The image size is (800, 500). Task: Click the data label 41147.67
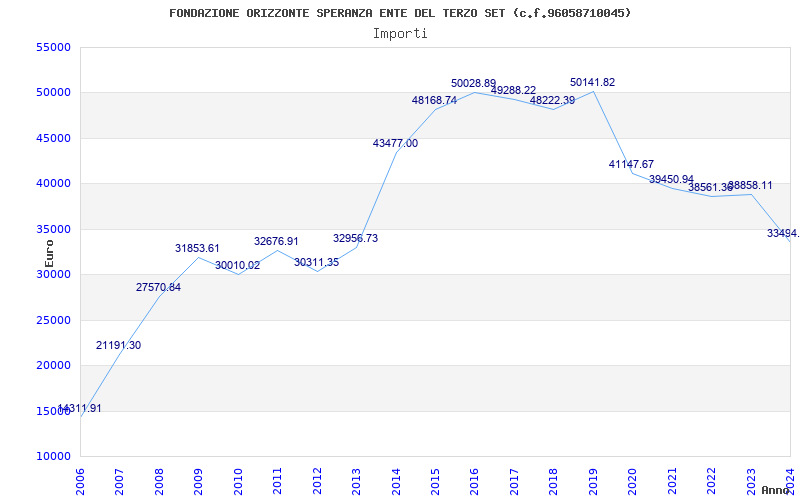point(631,164)
